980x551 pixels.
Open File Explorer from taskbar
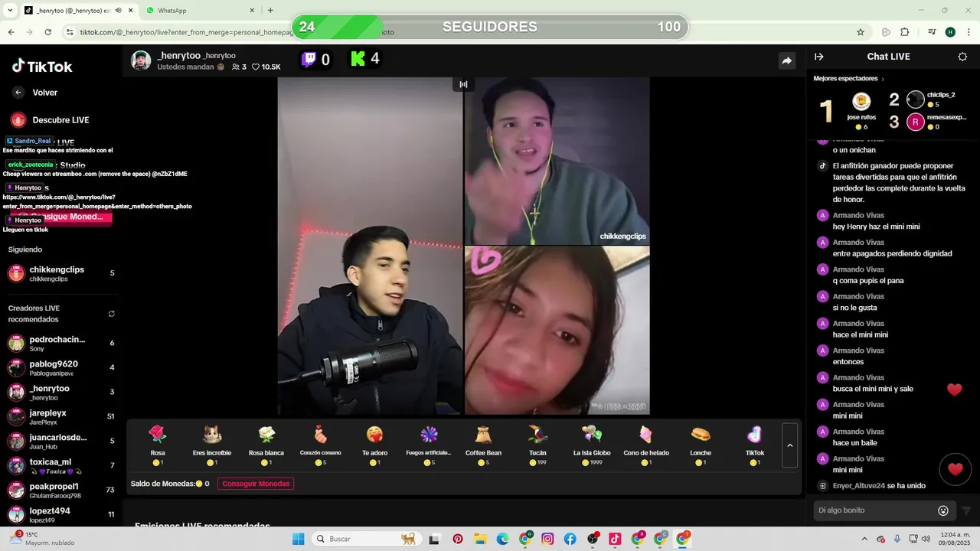[x=480, y=539]
